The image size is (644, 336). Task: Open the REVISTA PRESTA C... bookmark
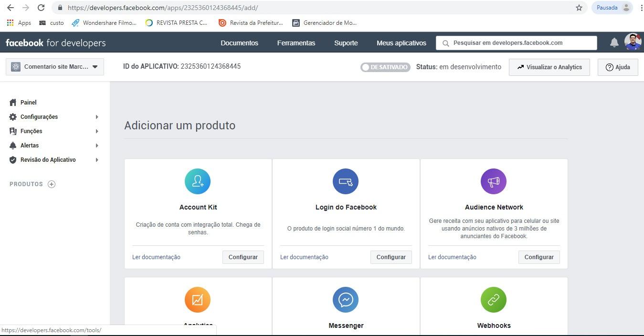point(177,22)
